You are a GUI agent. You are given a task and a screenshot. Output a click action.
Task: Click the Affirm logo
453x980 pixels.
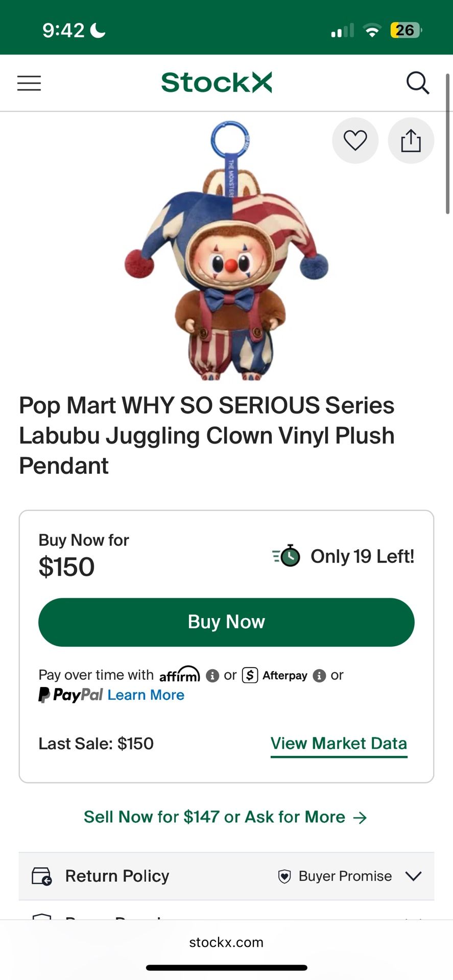(x=180, y=674)
